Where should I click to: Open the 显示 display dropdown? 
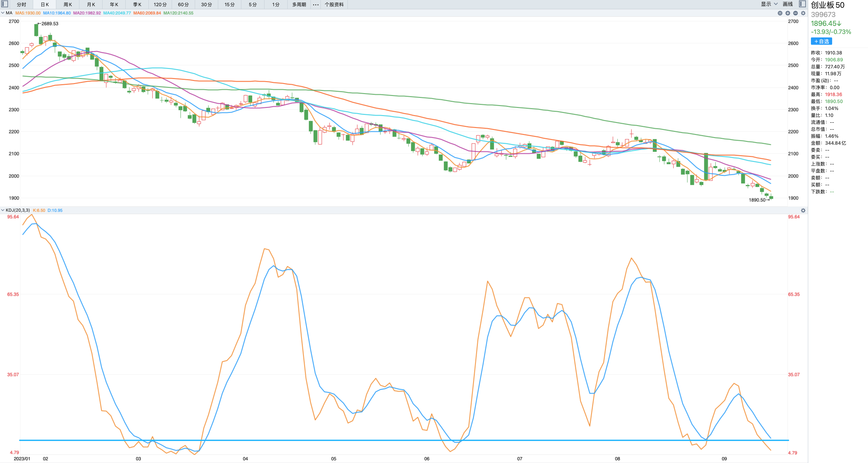[x=769, y=4]
